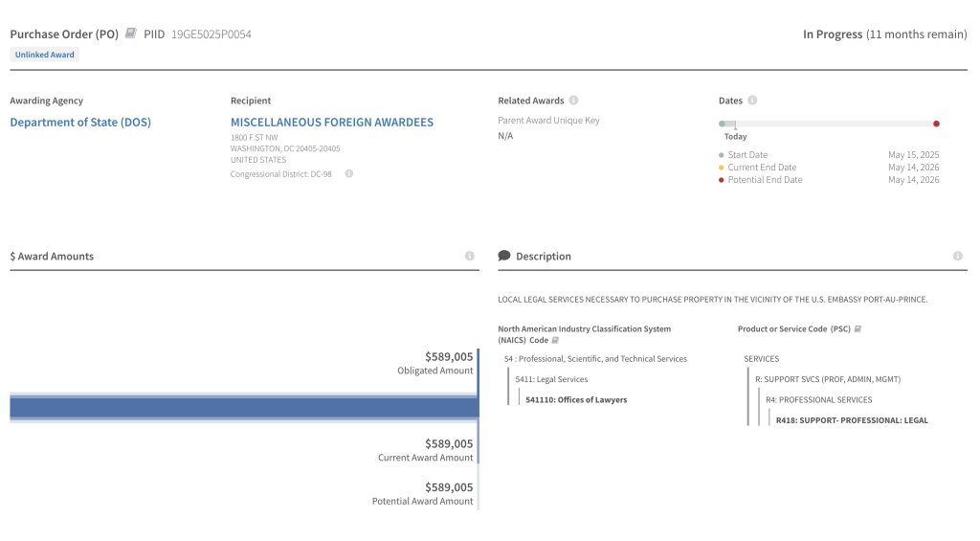Select R418: SUPPORT- PROFESSIONAL: LEGAL entry
The height and width of the screenshot is (541, 980).
[852, 420]
